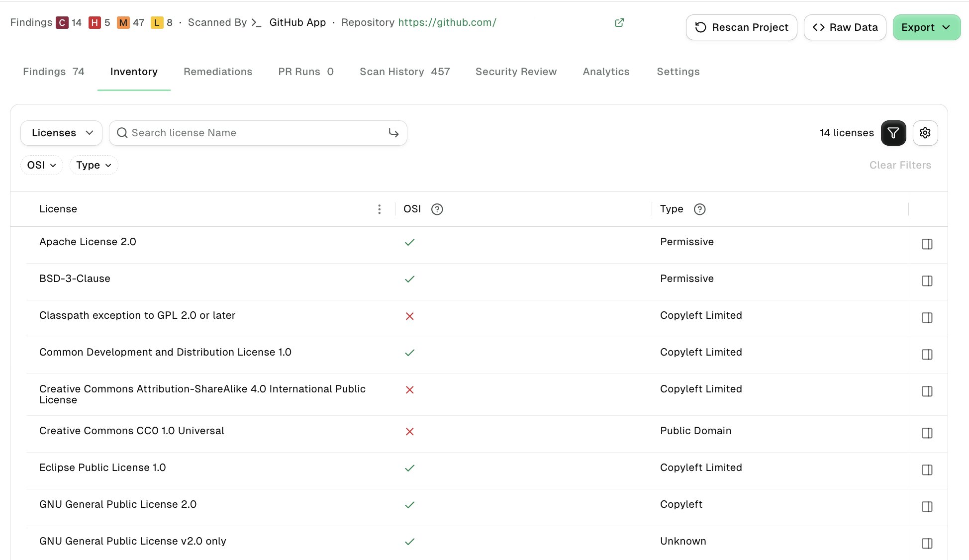Image resolution: width=969 pixels, height=560 pixels.
Task: Click OSI check mark for Apache License 2.0
Action: point(409,242)
